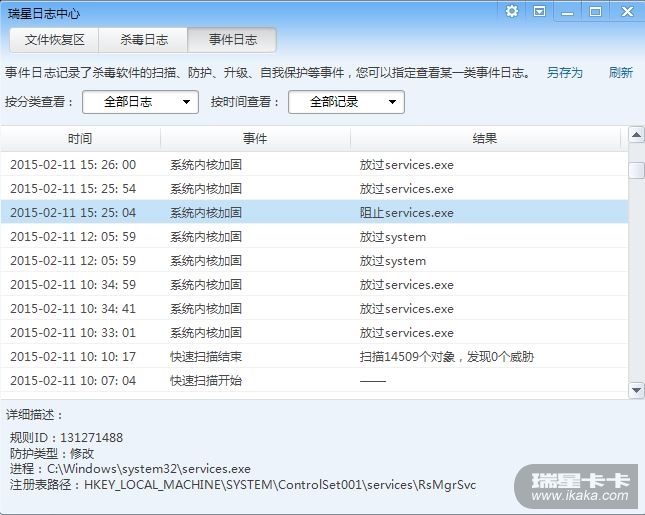Screen dimensions: 645x515
Task: Select the 事件日志 tab
Action: [232, 40]
